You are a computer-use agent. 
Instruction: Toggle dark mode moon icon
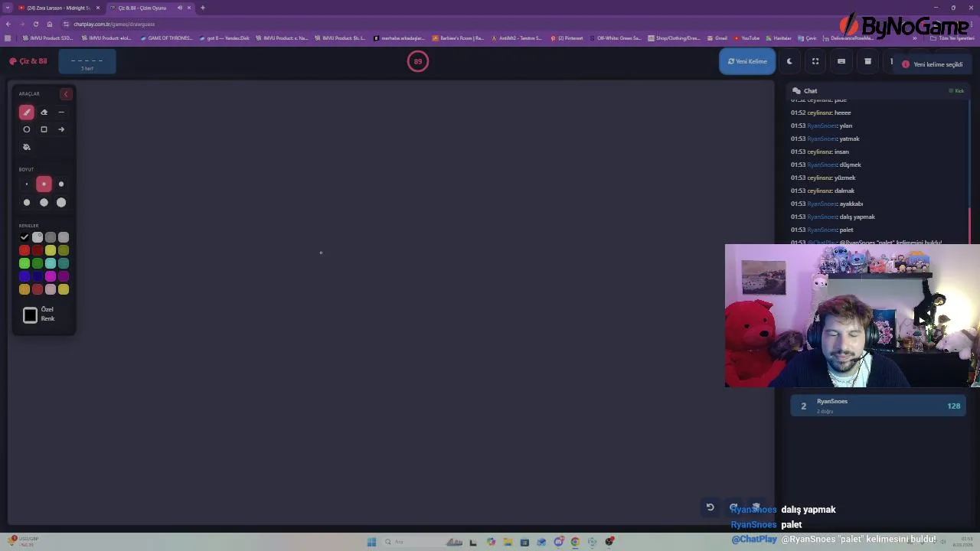click(x=789, y=61)
